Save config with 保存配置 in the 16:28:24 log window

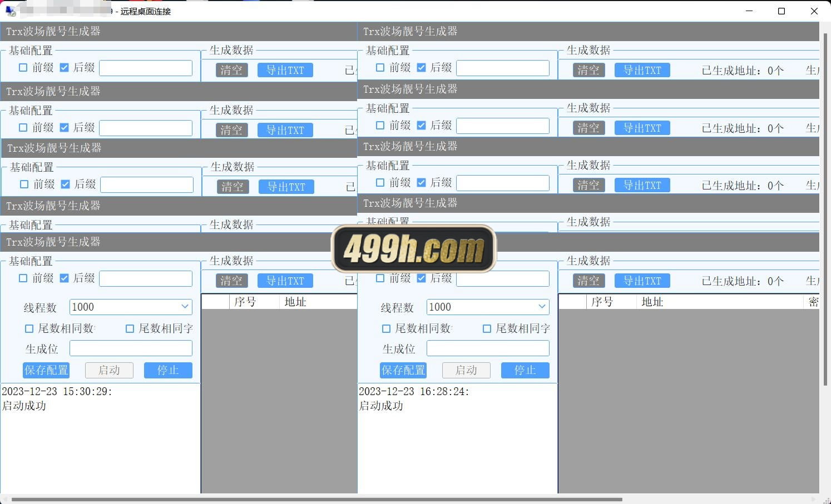pos(403,370)
